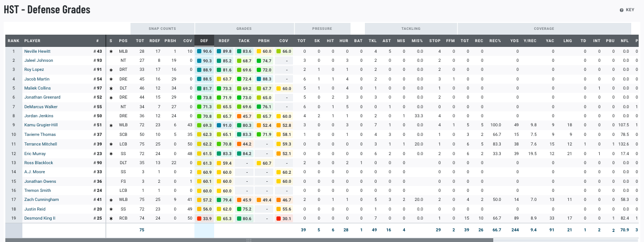Click red swatch beside Desmond King II's 30.1 COV grade
Image resolution: width=644 pixels, height=242 pixels.
[279, 218]
